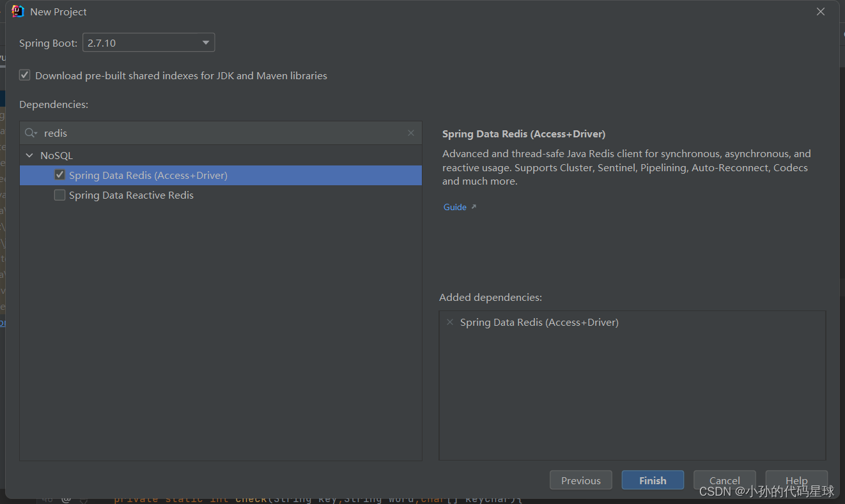Click the Previous button
This screenshot has width=845, height=504.
(580, 480)
